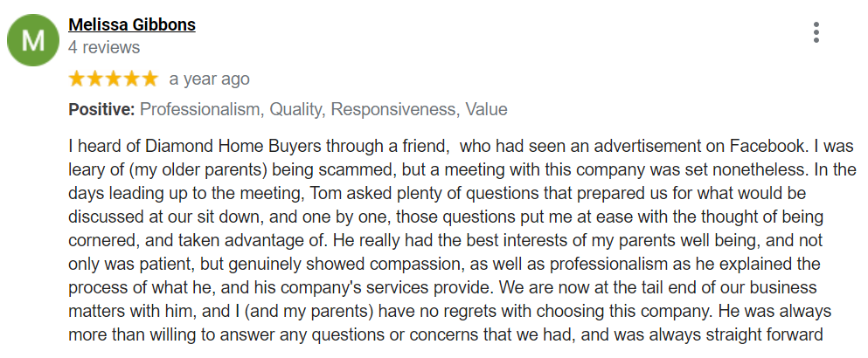The image size is (868, 358).
Task: Click the green M profile avatar
Action: pos(32,40)
